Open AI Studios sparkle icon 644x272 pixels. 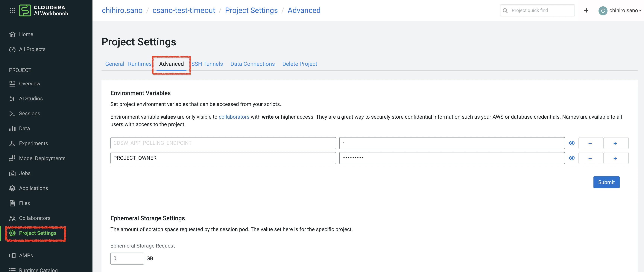tap(12, 99)
